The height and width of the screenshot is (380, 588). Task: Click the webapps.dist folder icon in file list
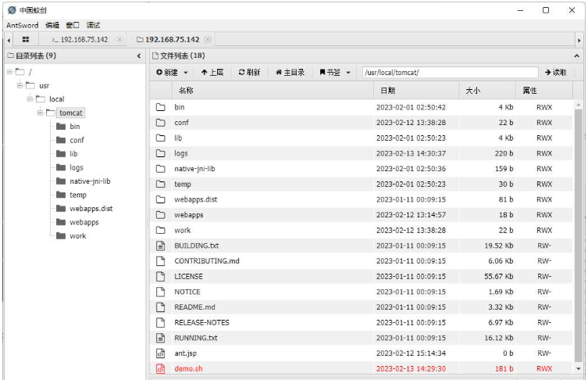161,199
